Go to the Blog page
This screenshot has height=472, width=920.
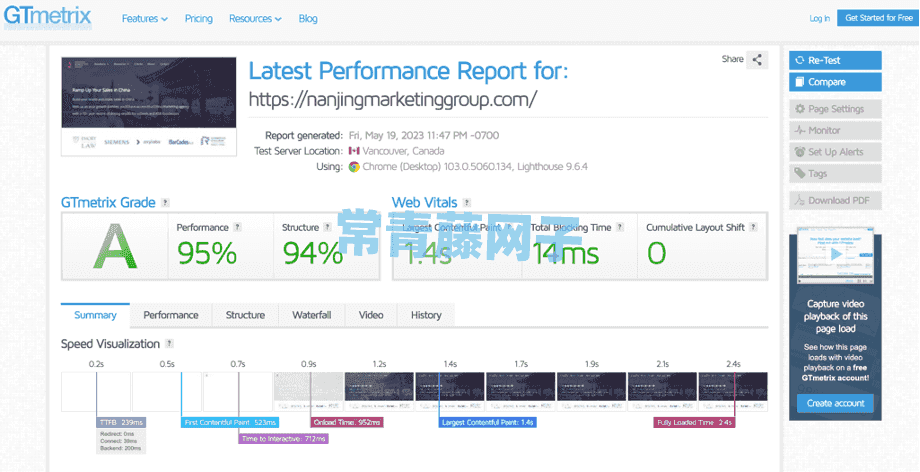coord(308,18)
